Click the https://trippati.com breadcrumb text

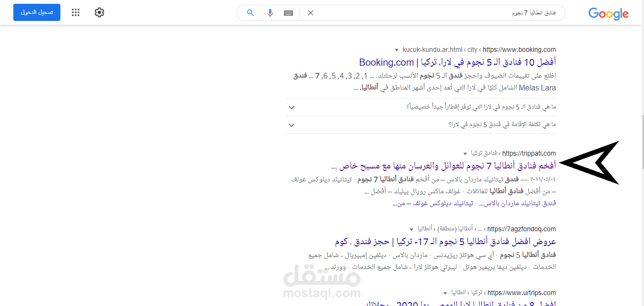[529, 153]
